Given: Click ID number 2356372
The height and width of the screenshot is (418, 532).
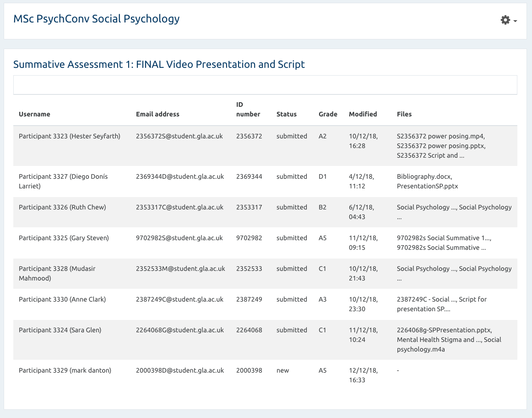Looking at the screenshot, I should click(249, 136).
